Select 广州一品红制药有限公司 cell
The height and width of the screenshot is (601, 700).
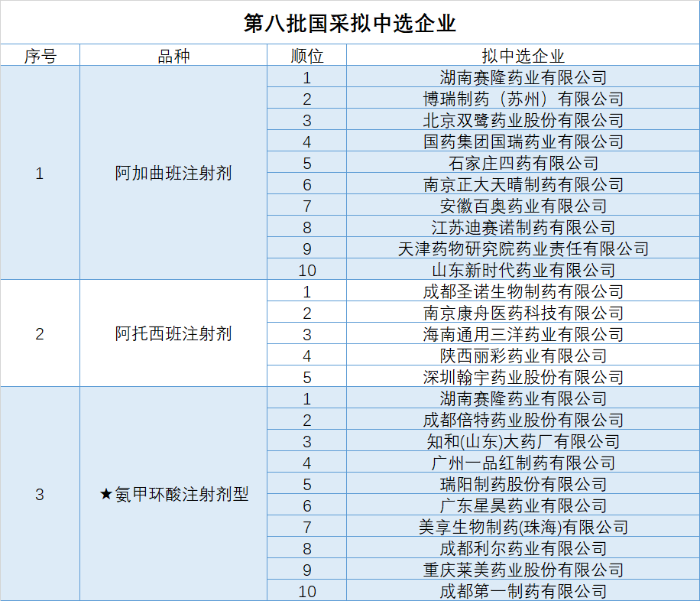tap(523, 463)
